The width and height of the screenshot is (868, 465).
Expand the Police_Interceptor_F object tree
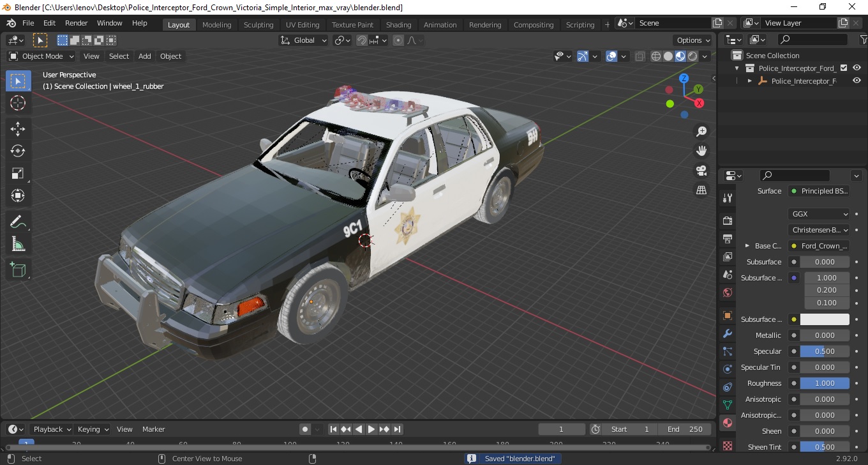coord(750,81)
